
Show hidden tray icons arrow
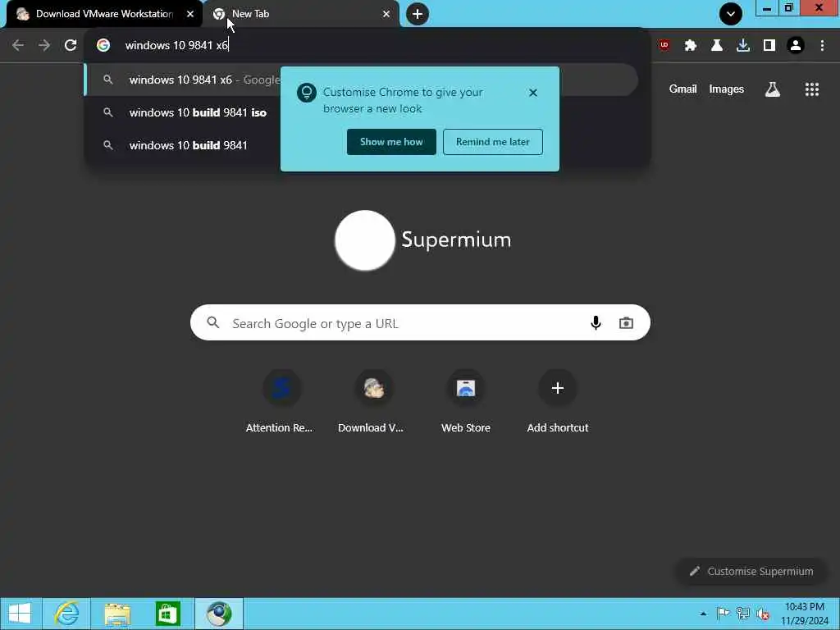click(703, 614)
